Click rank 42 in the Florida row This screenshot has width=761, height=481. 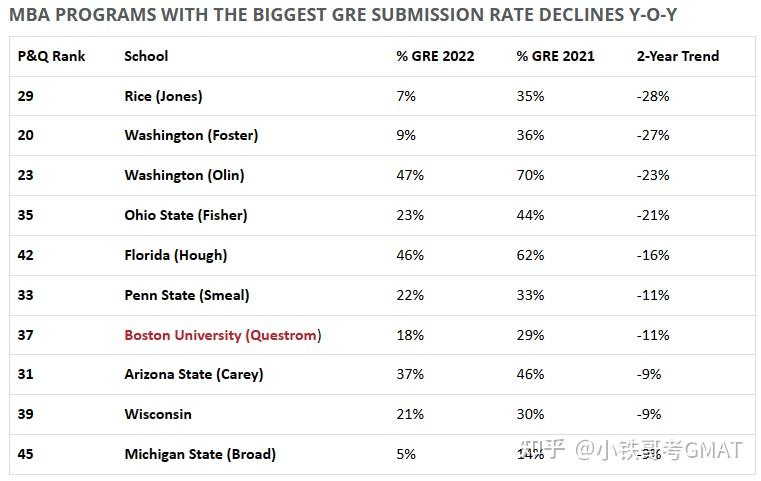point(26,255)
